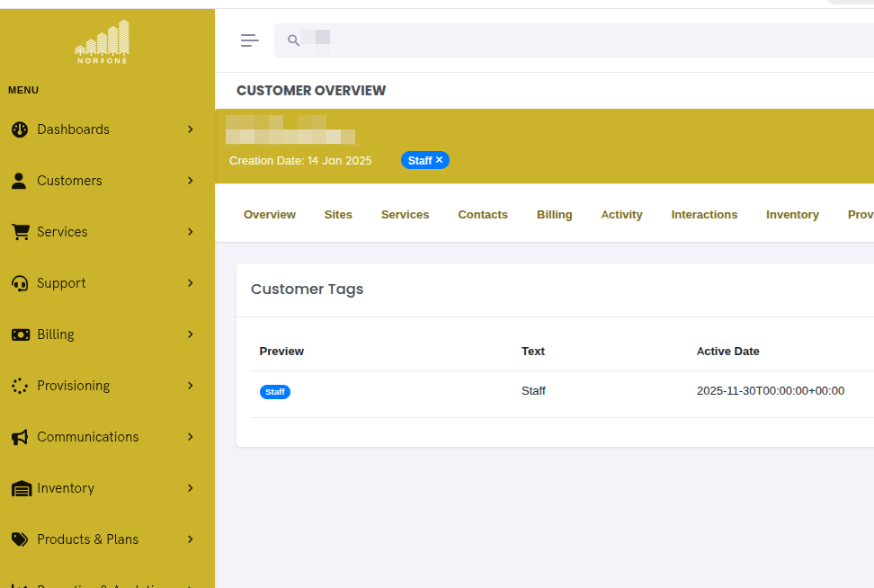The width and height of the screenshot is (874, 588).
Task: Open the Interactions tab
Action: pos(704,214)
